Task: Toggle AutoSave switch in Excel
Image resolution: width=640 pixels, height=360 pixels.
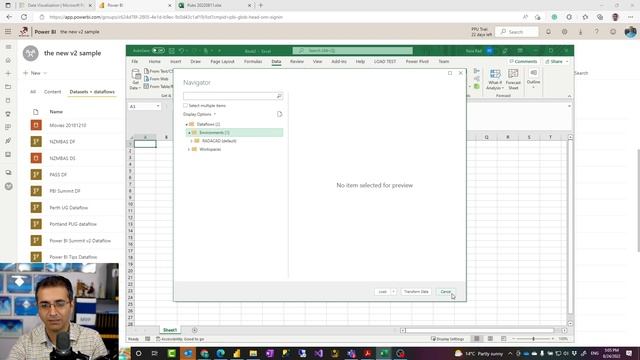Action: [158, 51]
